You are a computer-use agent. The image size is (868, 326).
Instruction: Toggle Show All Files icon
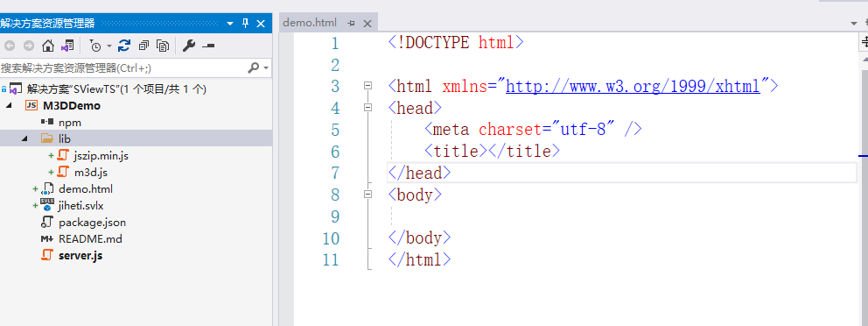pyautogui.click(x=163, y=46)
